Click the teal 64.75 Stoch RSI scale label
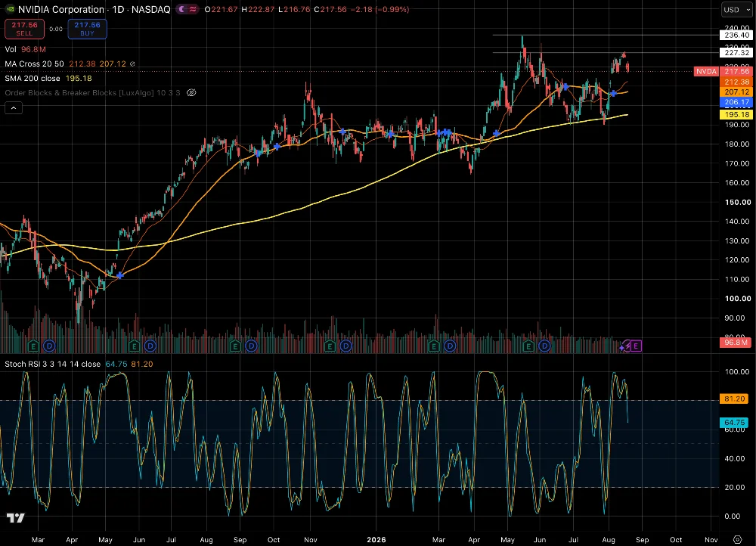 (x=734, y=422)
